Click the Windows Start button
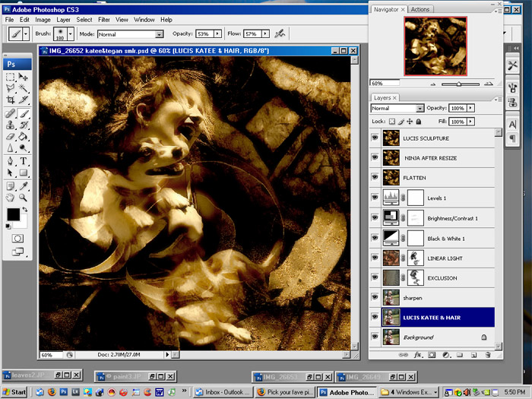Image resolution: width=532 pixels, height=399 pixels. tap(14, 392)
